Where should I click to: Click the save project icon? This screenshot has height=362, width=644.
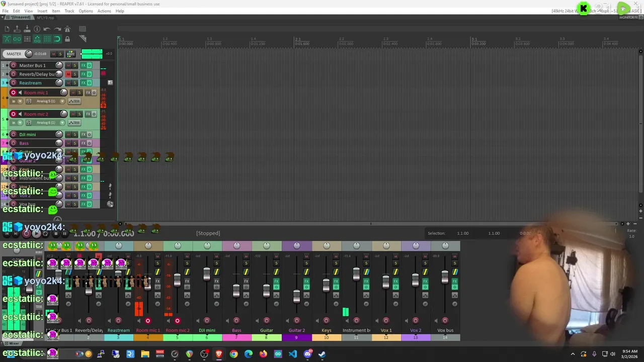[x=27, y=29]
